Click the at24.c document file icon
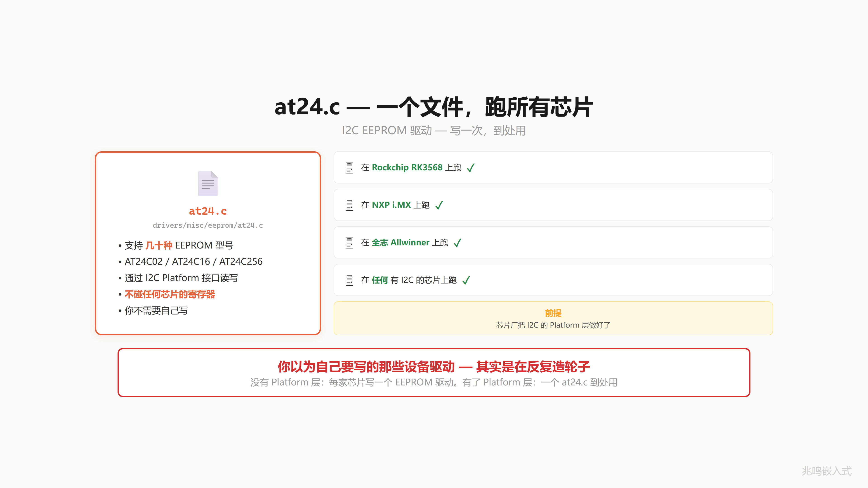 click(x=208, y=183)
